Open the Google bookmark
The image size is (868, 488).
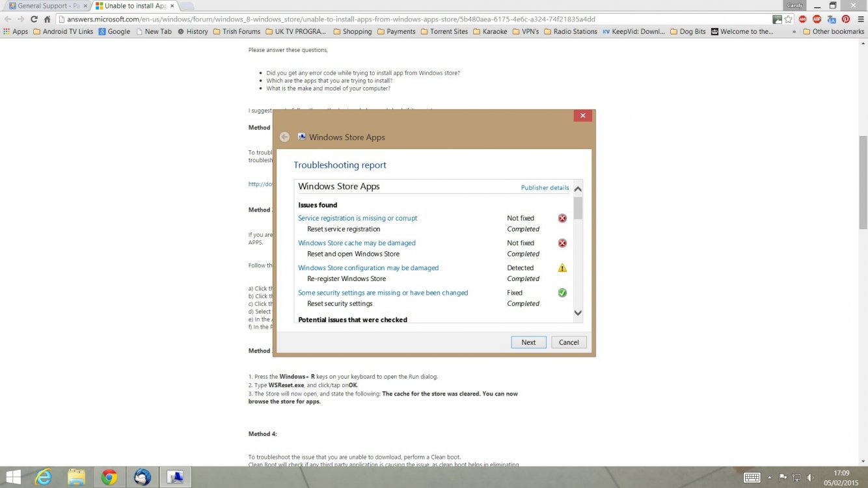tap(114, 31)
